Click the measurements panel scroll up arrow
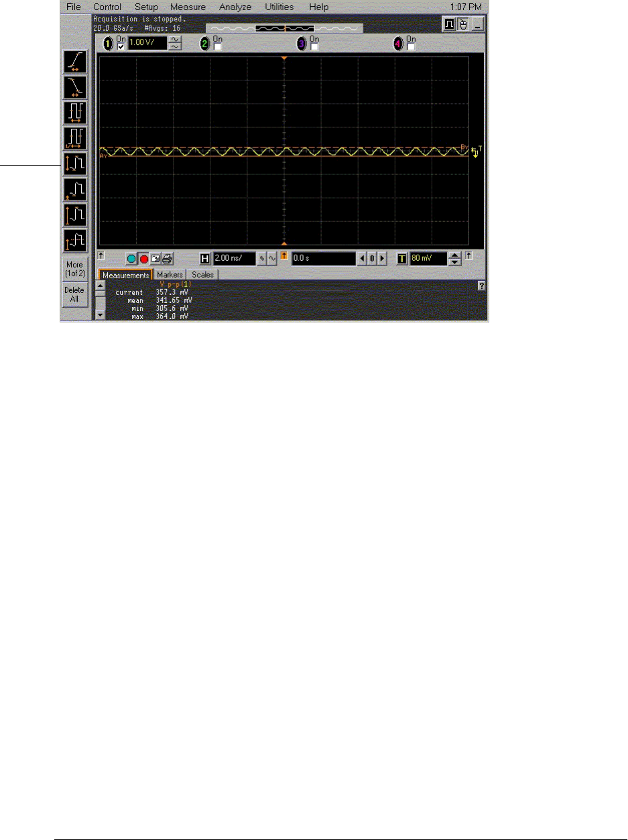Image resolution: width=628 pixels, height=840 pixels. (101, 285)
